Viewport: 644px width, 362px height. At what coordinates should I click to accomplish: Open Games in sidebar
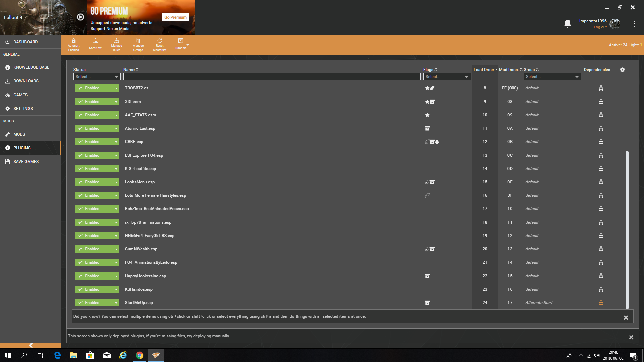click(x=31, y=95)
